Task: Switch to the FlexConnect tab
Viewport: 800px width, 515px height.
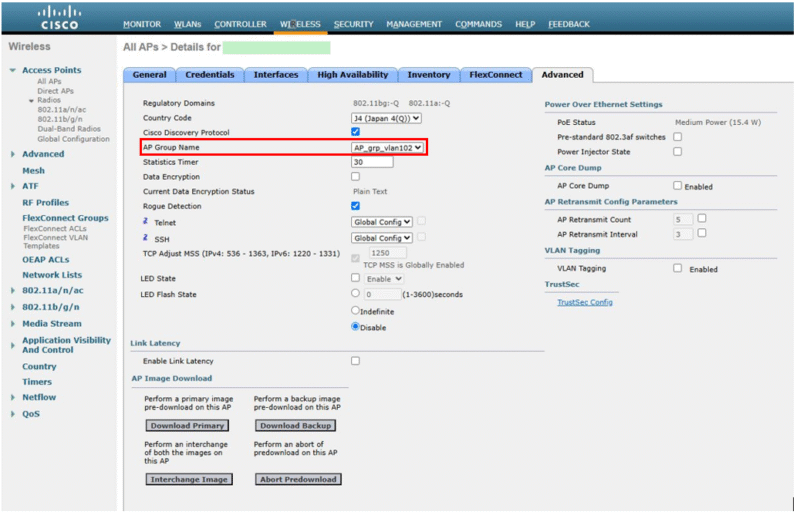Action: pos(495,75)
